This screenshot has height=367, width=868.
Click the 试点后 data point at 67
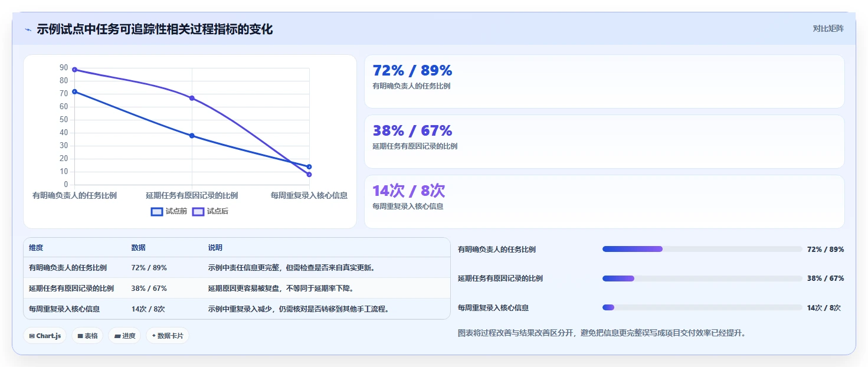[x=192, y=98]
